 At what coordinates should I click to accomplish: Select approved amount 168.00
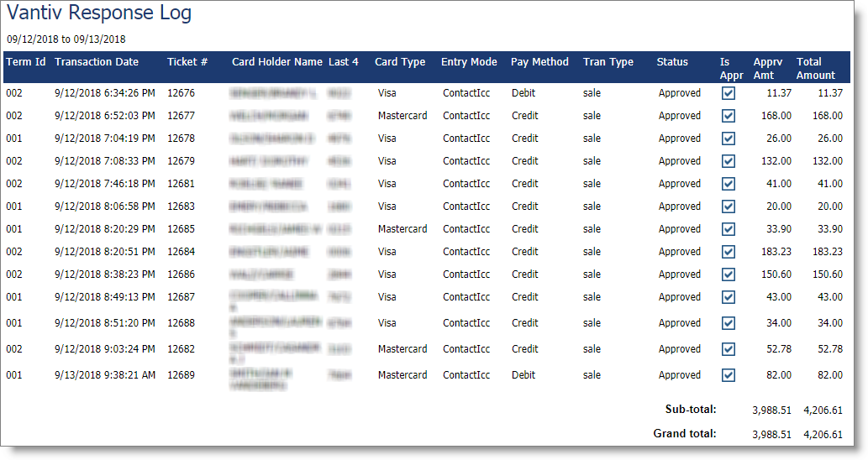tap(776, 116)
